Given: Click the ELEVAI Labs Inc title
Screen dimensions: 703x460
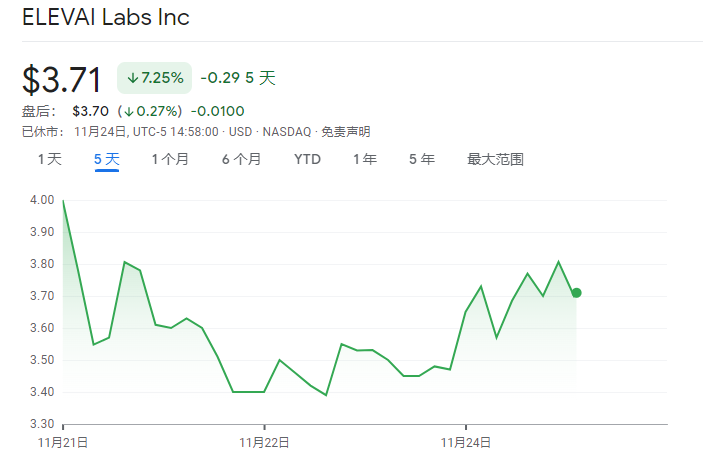Looking at the screenshot, I should (x=106, y=17).
